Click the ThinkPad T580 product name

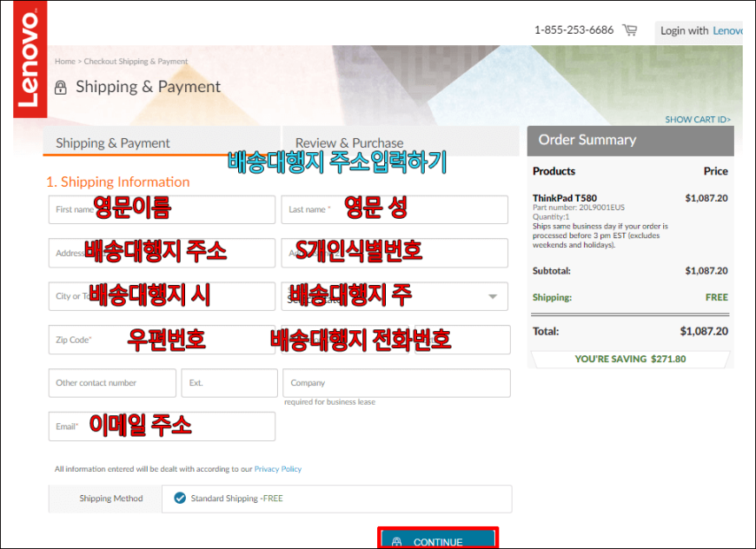[x=565, y=198]
